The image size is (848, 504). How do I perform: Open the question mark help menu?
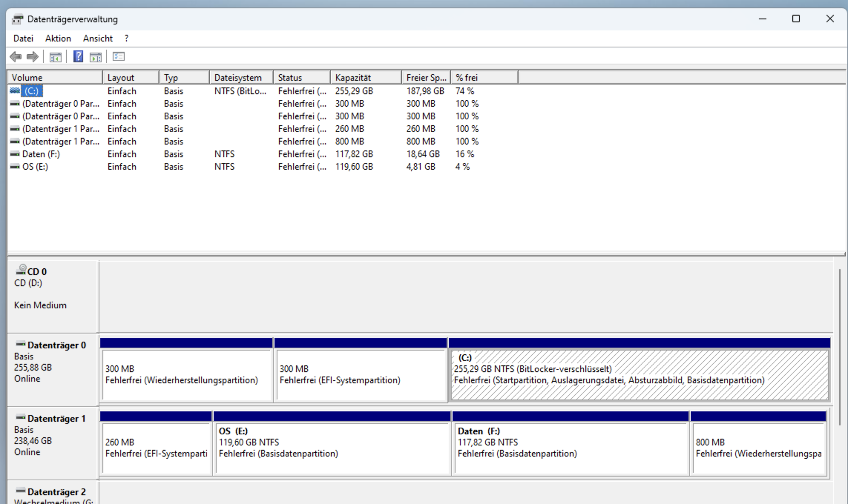[126, 39]
